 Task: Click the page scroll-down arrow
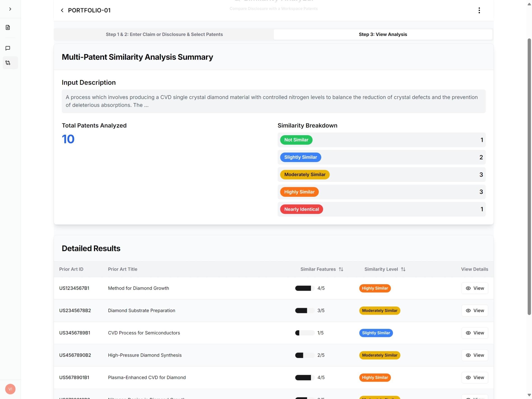[529, 395]
